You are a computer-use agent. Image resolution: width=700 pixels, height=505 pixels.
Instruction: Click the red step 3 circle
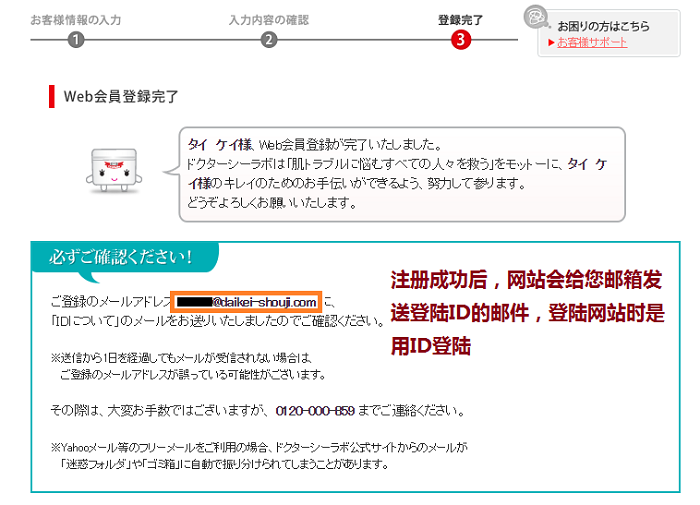click(460, 40)
